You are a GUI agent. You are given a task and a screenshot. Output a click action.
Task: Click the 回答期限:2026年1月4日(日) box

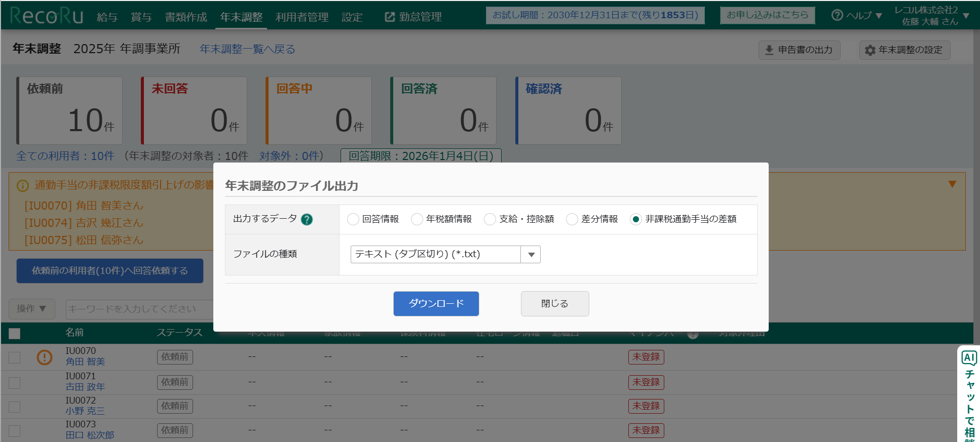[x=421, y=155]
